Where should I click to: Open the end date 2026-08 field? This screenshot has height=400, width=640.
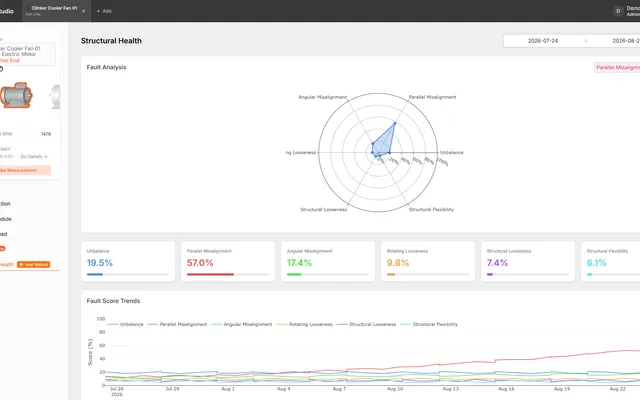point(624,41)
